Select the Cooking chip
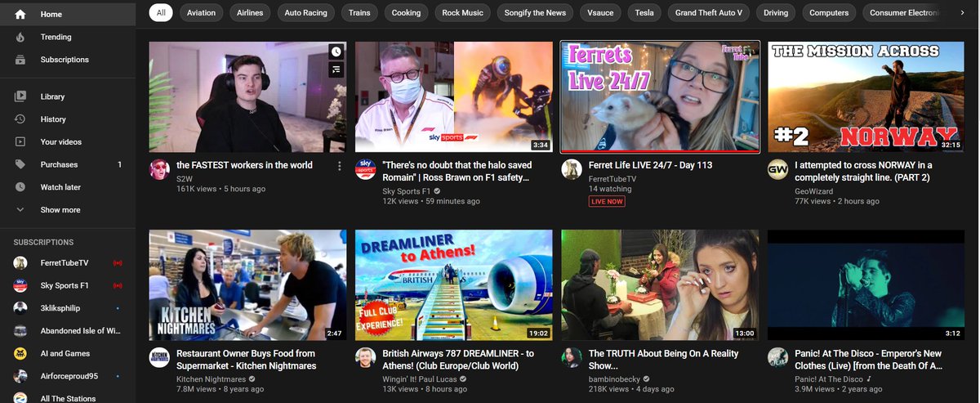Image resolution: width=980 pixels, height=403 pixels. [406, 13]
